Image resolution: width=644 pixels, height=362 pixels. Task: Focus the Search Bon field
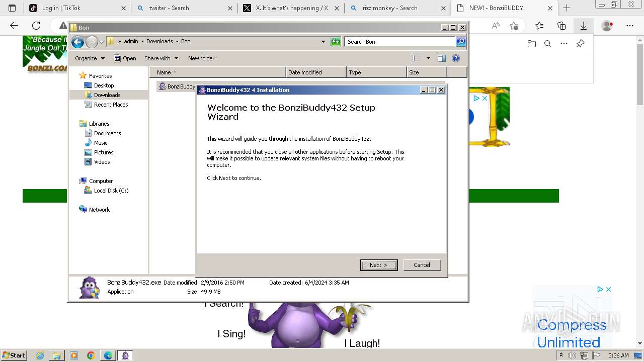click(400, 42)
